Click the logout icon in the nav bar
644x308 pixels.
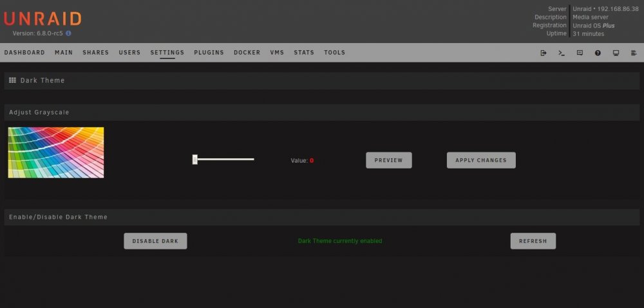tap(544, 53)
